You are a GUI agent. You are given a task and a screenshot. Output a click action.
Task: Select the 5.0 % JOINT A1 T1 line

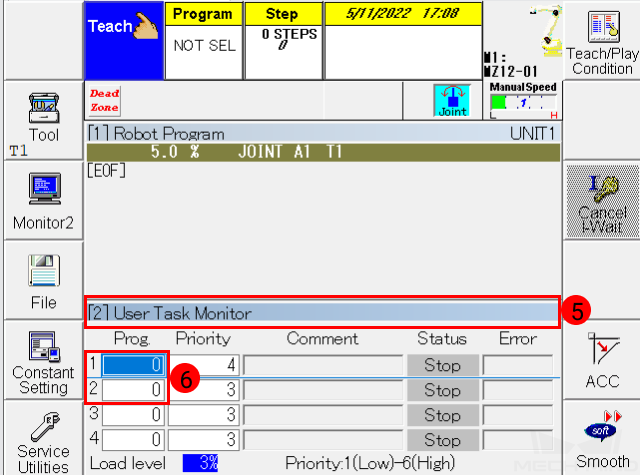[x=323, y=152]
